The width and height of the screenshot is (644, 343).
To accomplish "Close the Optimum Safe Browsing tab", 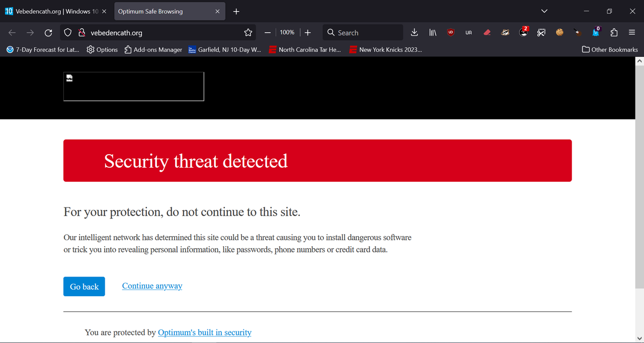I will 217,12.
